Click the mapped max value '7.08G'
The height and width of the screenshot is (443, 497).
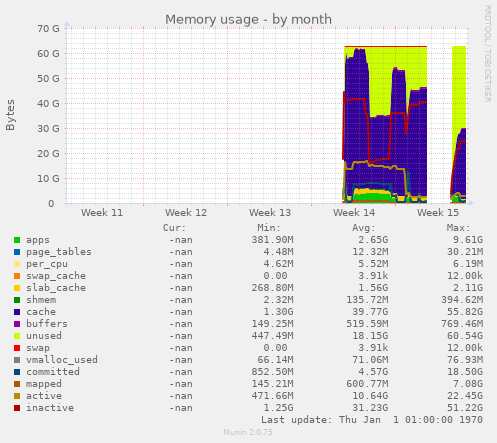468,384
